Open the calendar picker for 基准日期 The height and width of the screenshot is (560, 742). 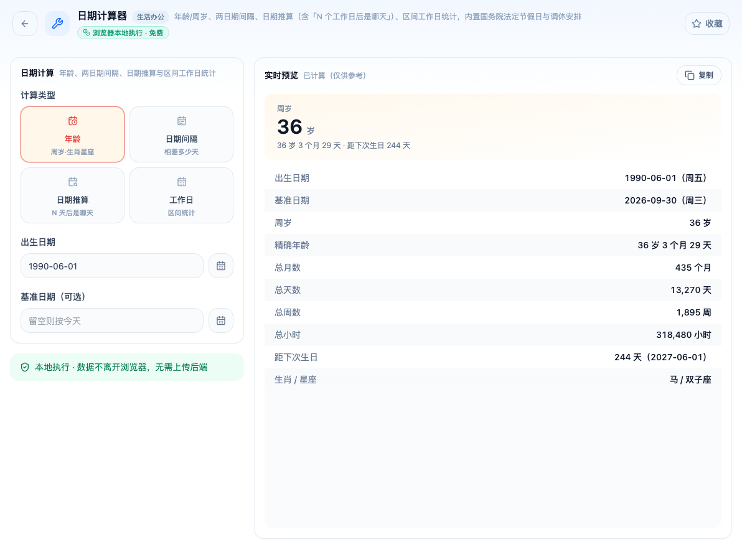(221, 320)
